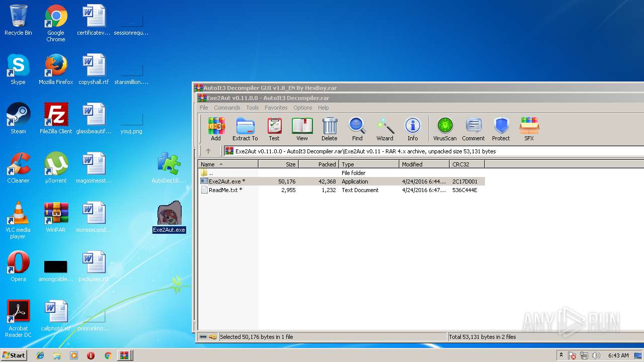Select the Google Chrome desktop shortcut
Screen dimensions: 644x362
(x=56, y=23)
